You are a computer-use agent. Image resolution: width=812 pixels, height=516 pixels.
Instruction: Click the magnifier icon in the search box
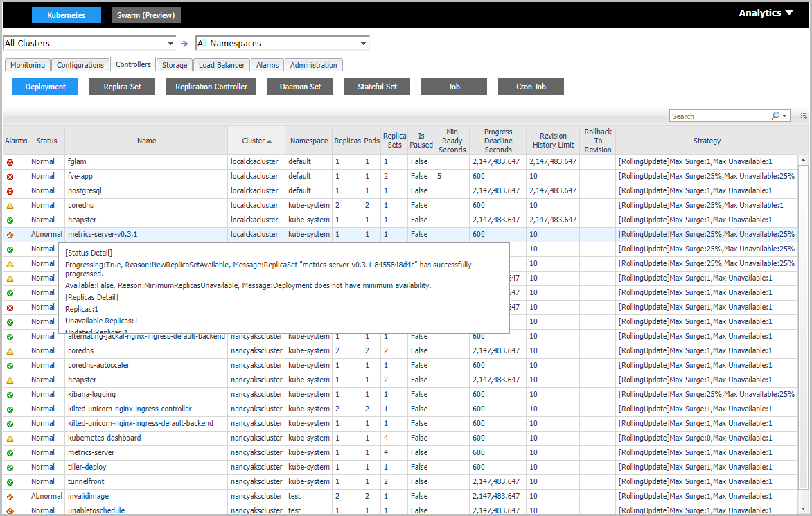point(775,116)
